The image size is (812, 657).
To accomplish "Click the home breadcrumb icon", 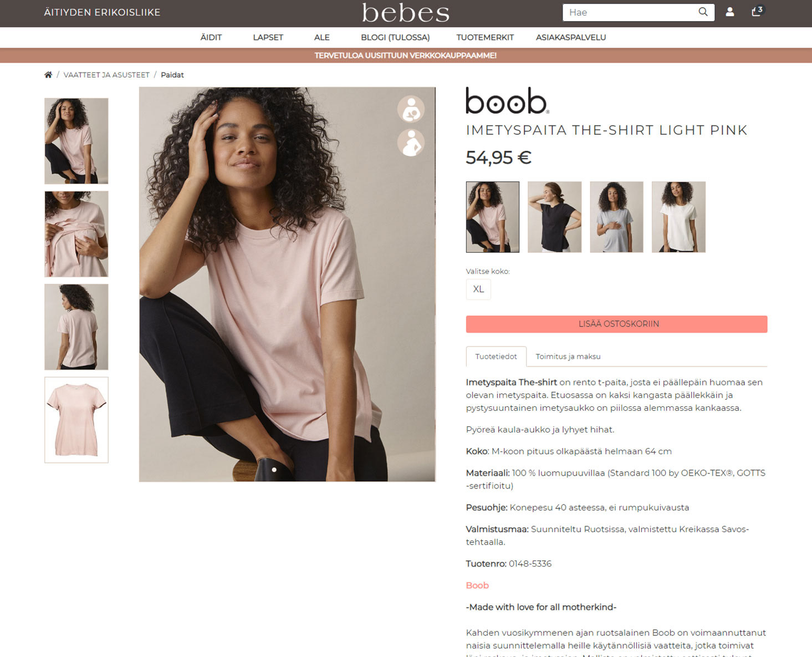I will (48, 75).
